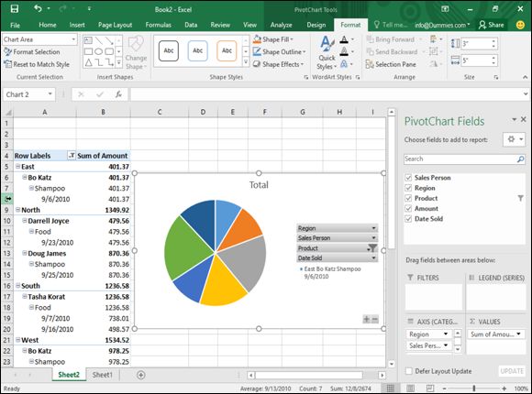This screenshot has height=394, width=532.
Task: Collapse the North row group
Action: point(17,210)
